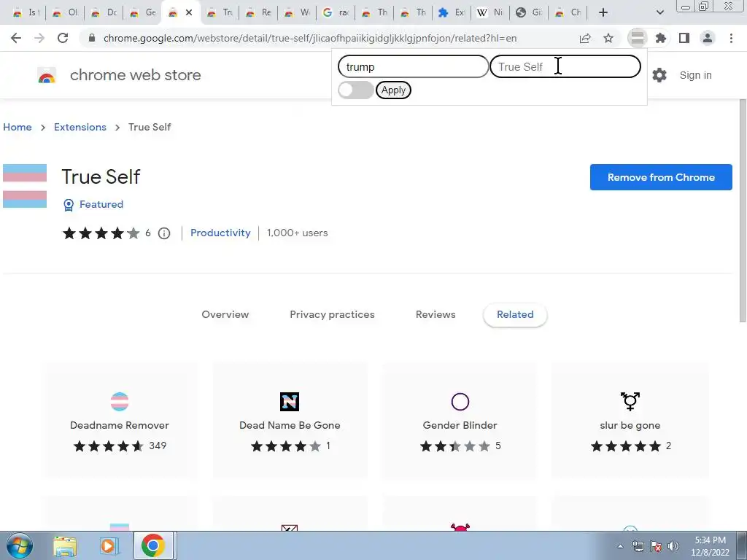Open the Deadname Remover extension card
The image size is (747, 560).
tap(120, 421)
